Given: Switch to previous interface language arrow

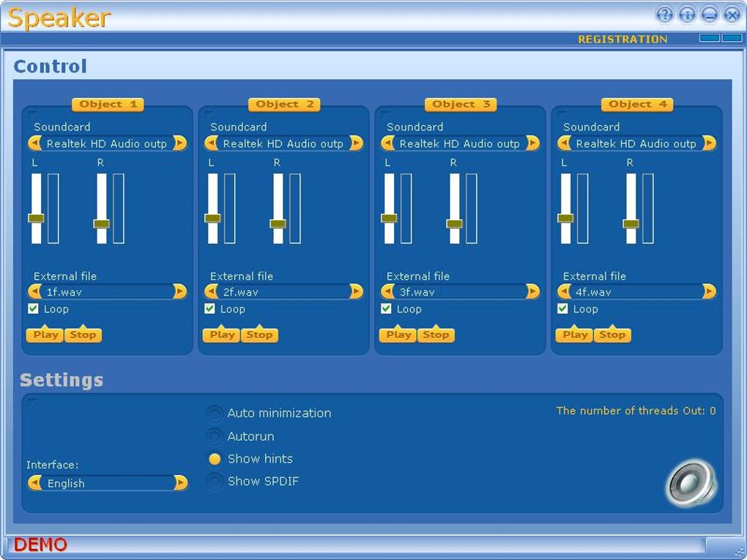Looking at the screenshot, I should (x=34, y=483).
